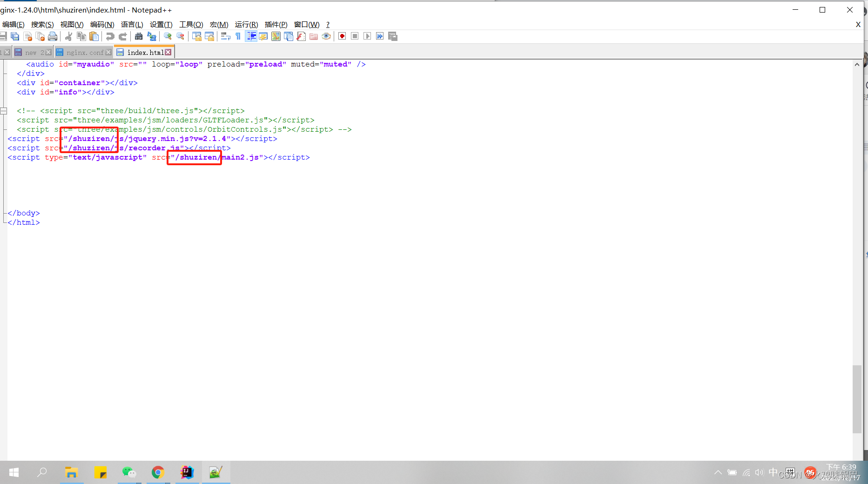Toggle the Monitoring eye icon

pyautogui.click(x=326, y=36)
